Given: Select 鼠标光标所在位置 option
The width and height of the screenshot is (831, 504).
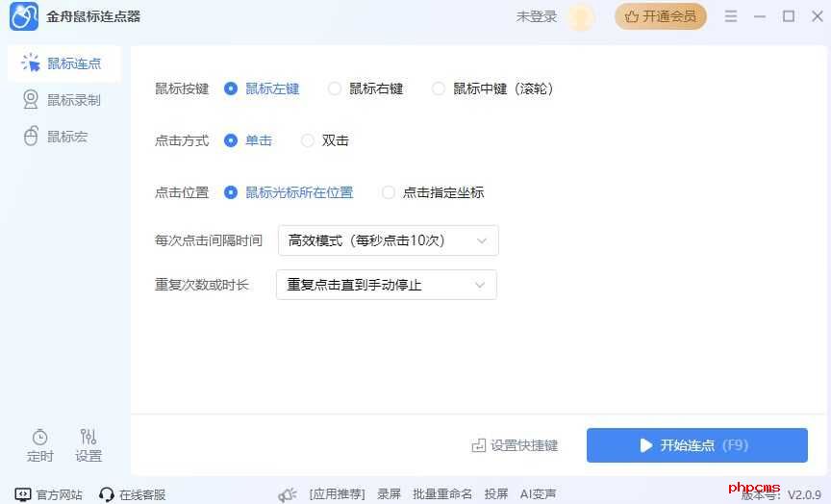Looking at the screenshot, I should 231,192.
